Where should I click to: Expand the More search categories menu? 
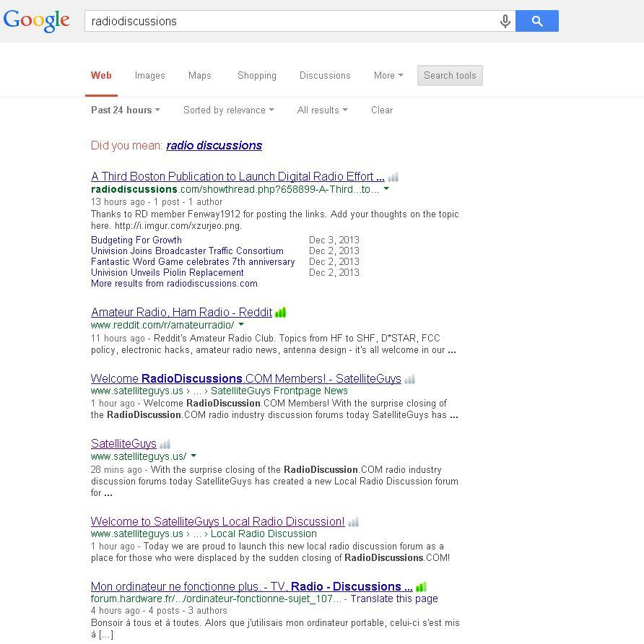388,76
